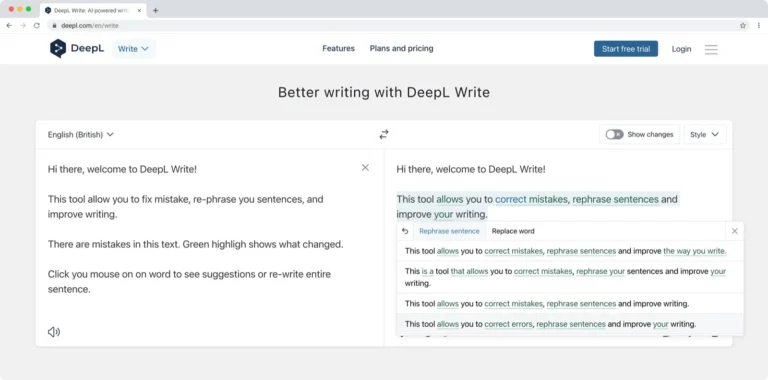Screen dimensions: 768x380
Task: Click heading "Better writing with DeepL Write"
Action: (384, 92)
